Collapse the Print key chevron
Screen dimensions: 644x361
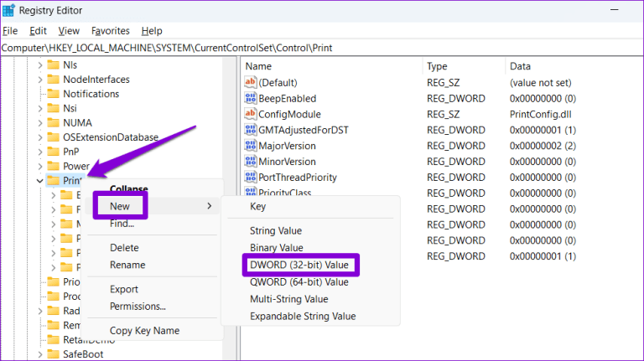39,180
